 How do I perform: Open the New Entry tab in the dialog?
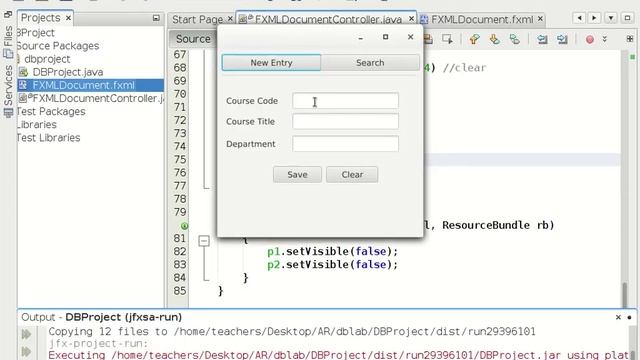click(271, 62)
